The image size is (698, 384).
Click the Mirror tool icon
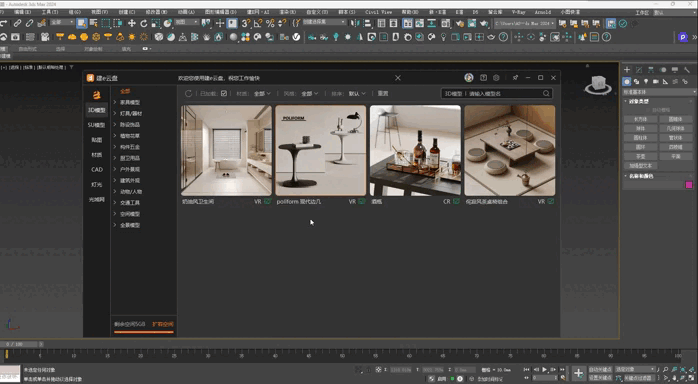(x=355, y=23)
